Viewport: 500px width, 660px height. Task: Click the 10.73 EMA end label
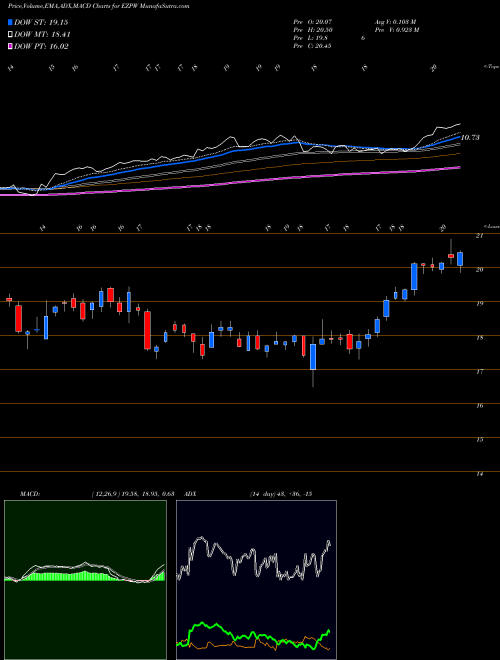point(470,137)
